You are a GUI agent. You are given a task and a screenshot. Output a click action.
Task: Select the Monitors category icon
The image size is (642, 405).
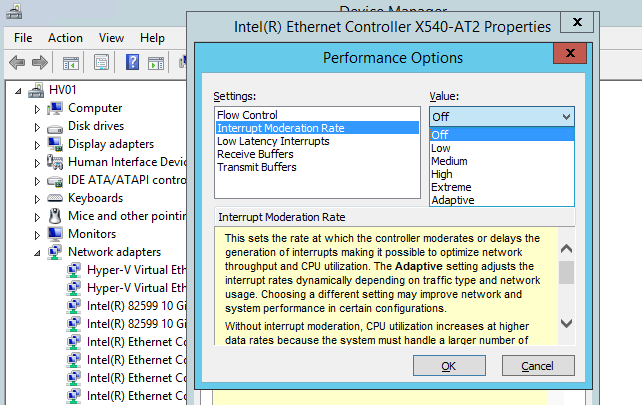click(x=54, y=234)
